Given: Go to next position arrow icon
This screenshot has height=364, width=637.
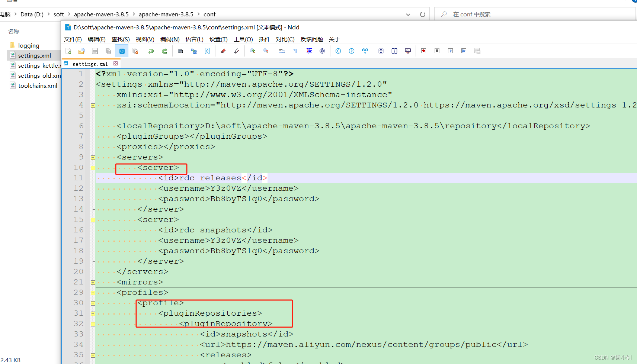Looking at the screenshot, I should (x=352, y=51).
